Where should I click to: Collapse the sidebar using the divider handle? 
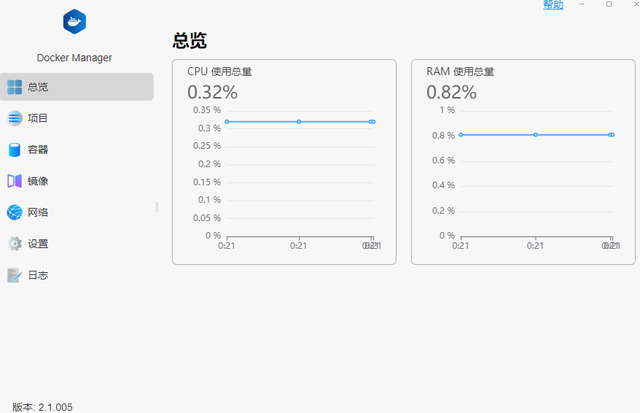156,207
